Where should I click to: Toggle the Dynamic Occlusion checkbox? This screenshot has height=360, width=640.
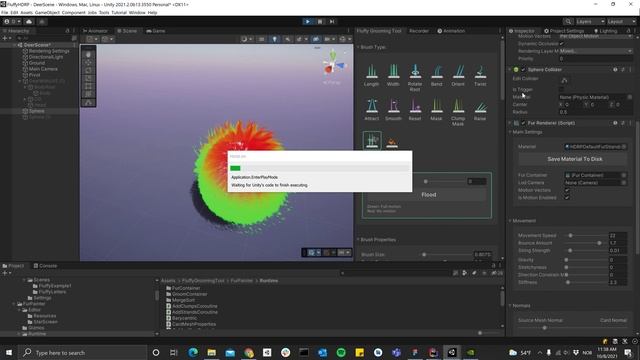point(562,44)
